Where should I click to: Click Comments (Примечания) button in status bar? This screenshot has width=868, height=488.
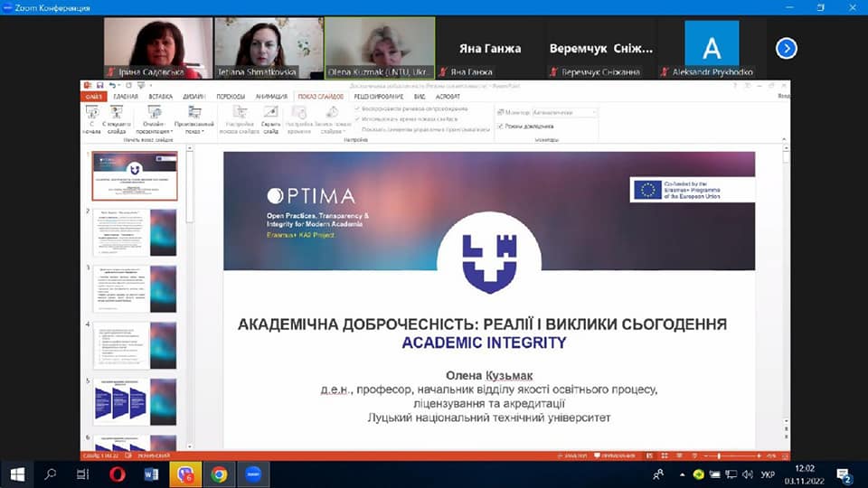(x=615, y=455)
